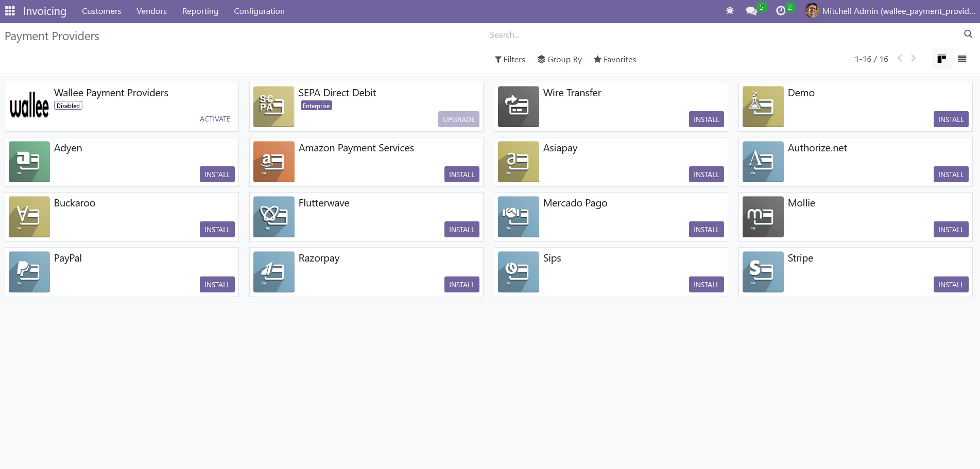Select the Wallee logo thumbnail
Image resolution: width=980 pixels, height=469 pixels.
pos(29,106)
